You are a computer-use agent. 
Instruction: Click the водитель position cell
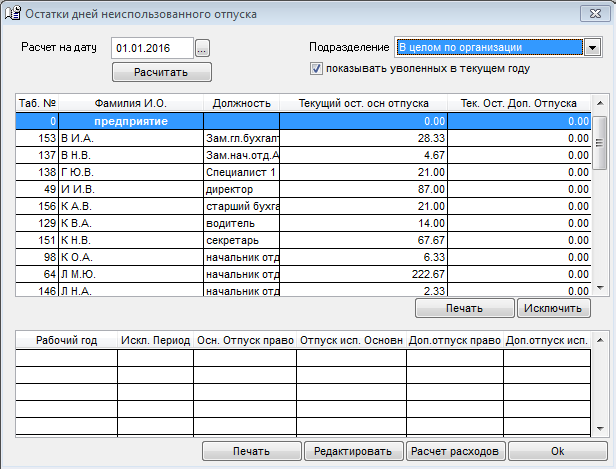[242, 223]
